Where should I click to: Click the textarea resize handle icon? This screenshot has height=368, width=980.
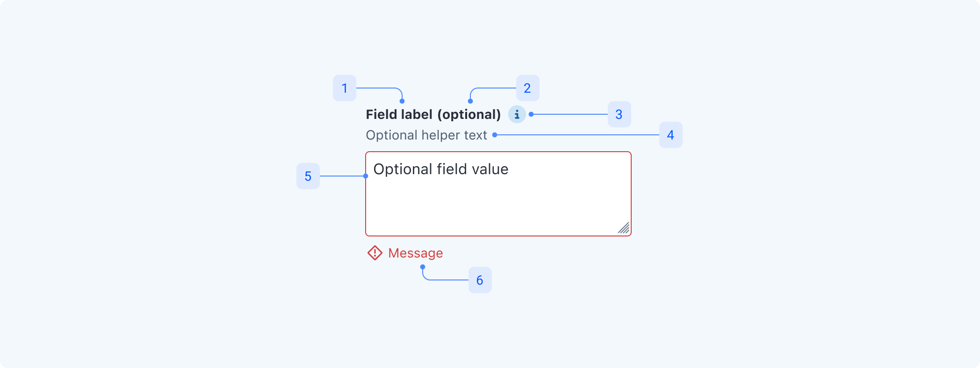[624, 228]
